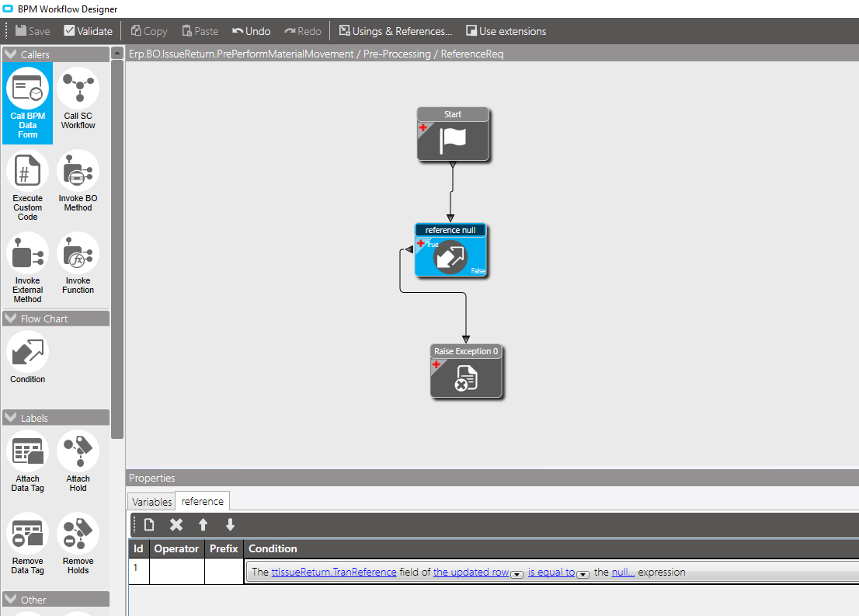Click the Operator cell of row 1
The width and height of the screenshot is (859, 616).
click(x=177, y=572)
